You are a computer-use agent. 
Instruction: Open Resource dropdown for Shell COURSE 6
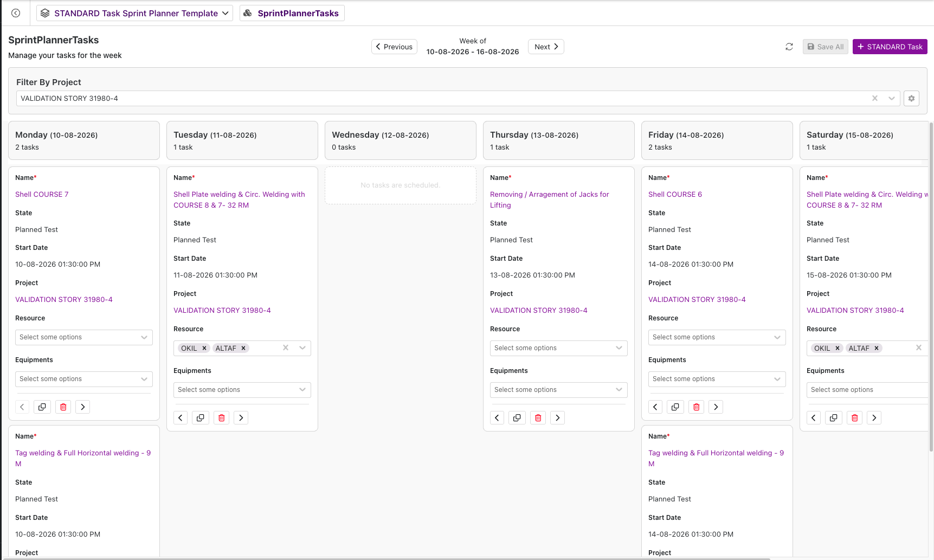[x=717, y=337]
